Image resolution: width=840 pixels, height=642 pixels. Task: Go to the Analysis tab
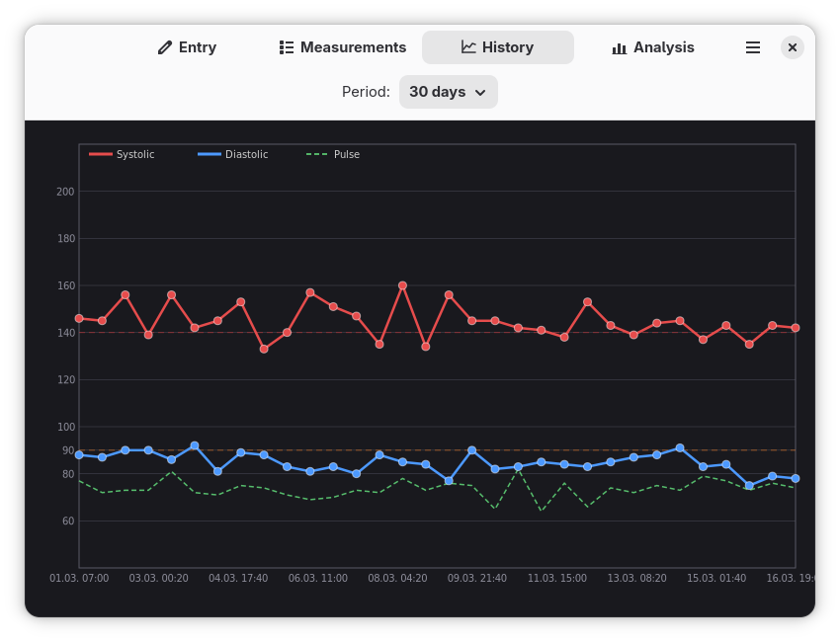pyautogui.click(x=653, y=47)
